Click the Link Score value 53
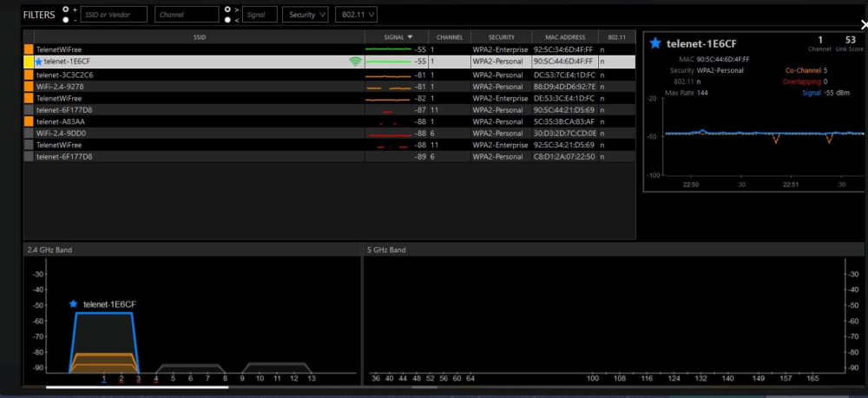868x398 pixels. point(851,39)
